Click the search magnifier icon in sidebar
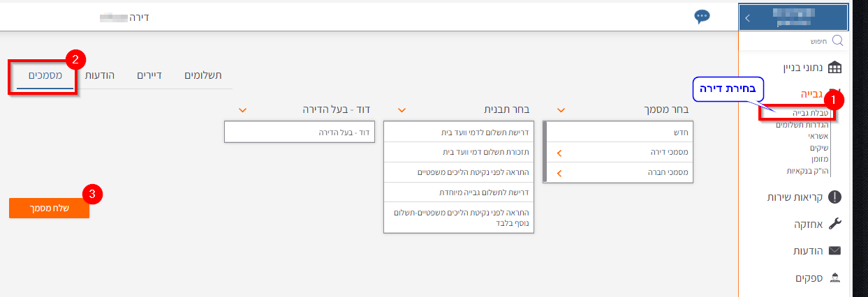 [837, 41]
